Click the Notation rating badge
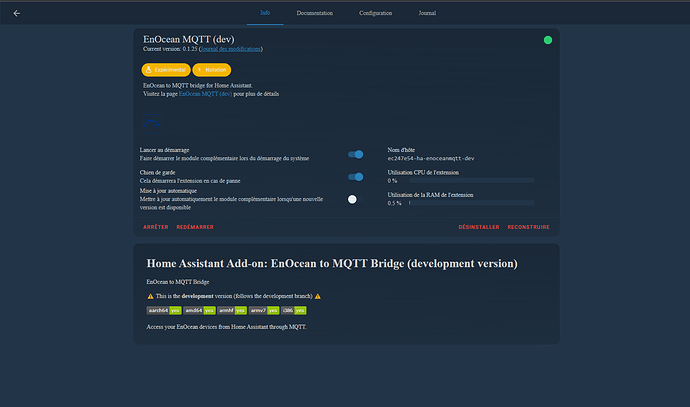 click(204, 70)
